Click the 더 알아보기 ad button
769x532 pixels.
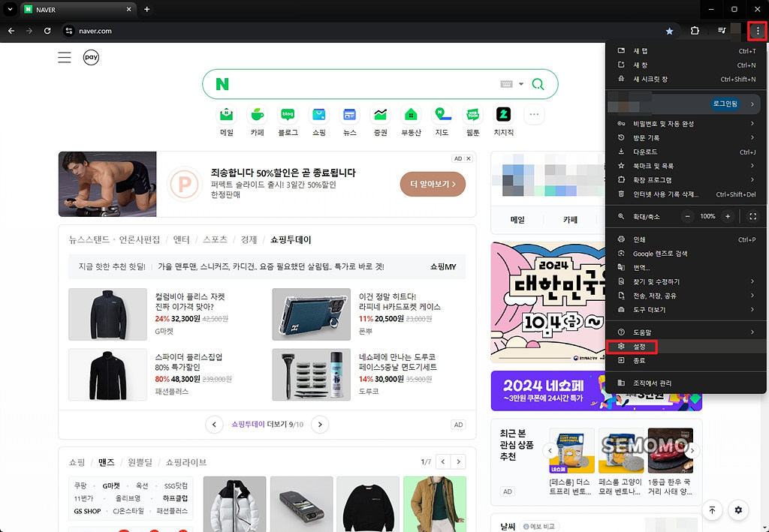pos(433,184)
